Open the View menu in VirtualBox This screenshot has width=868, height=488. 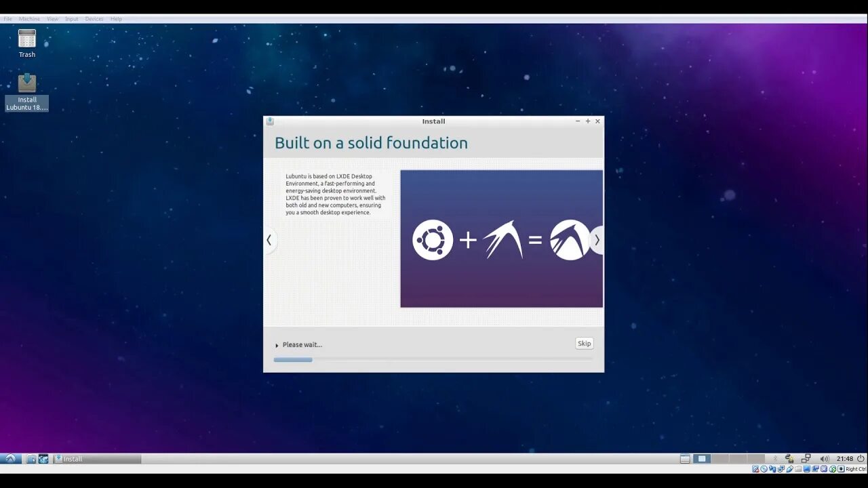point(52,19)
